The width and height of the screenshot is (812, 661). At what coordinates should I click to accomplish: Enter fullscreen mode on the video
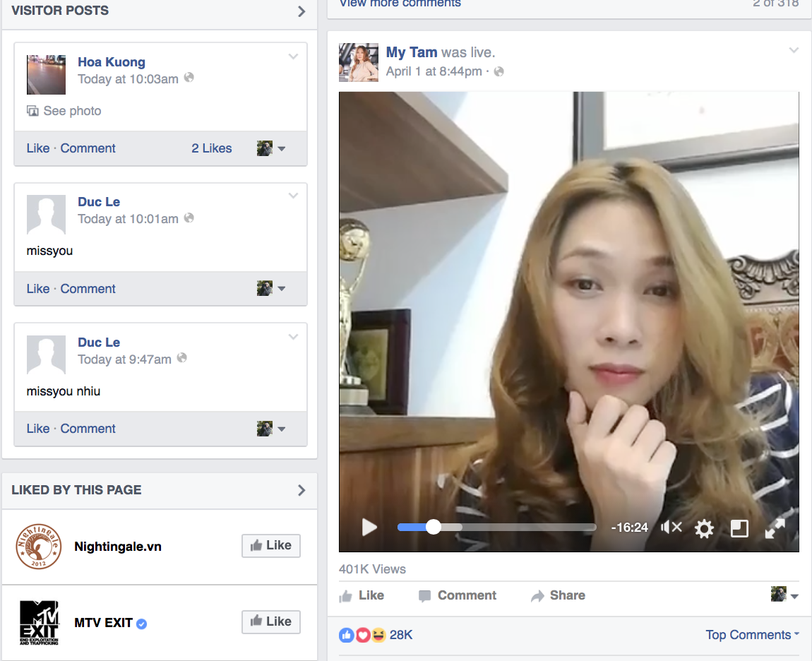775,527
